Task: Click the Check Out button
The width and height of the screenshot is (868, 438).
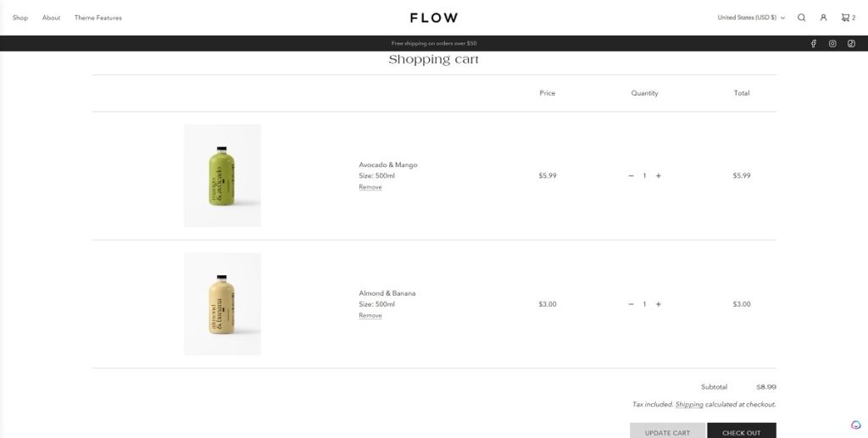Action: tap(741, 431)
